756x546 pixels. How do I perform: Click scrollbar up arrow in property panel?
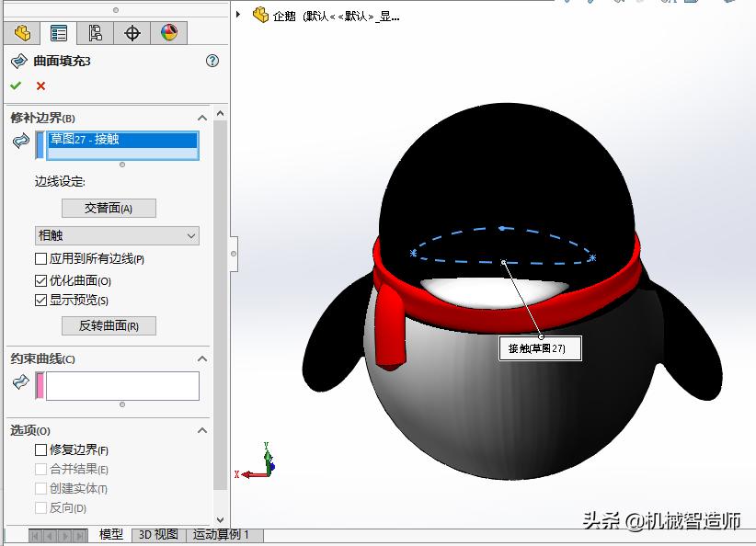(x=221, y=113)
